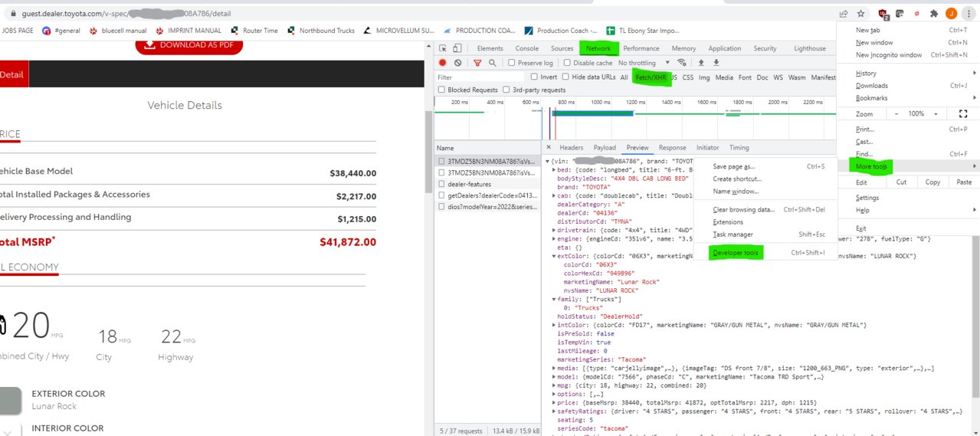The height and width of the screenshot is (436, 980).
Task: Toggle the red filter funnel icon
Action: pyautogui.click(x=477, y=63)
